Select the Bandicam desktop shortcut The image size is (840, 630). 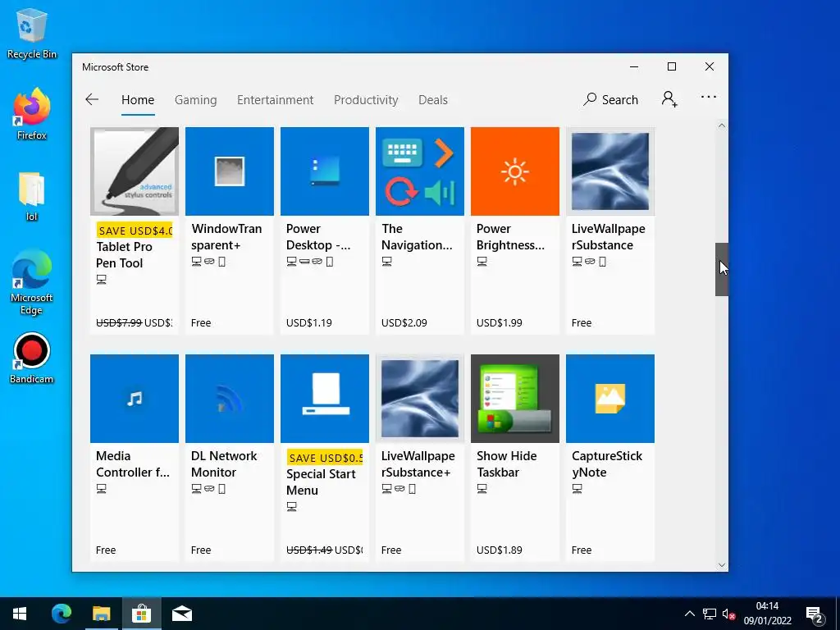32,359
